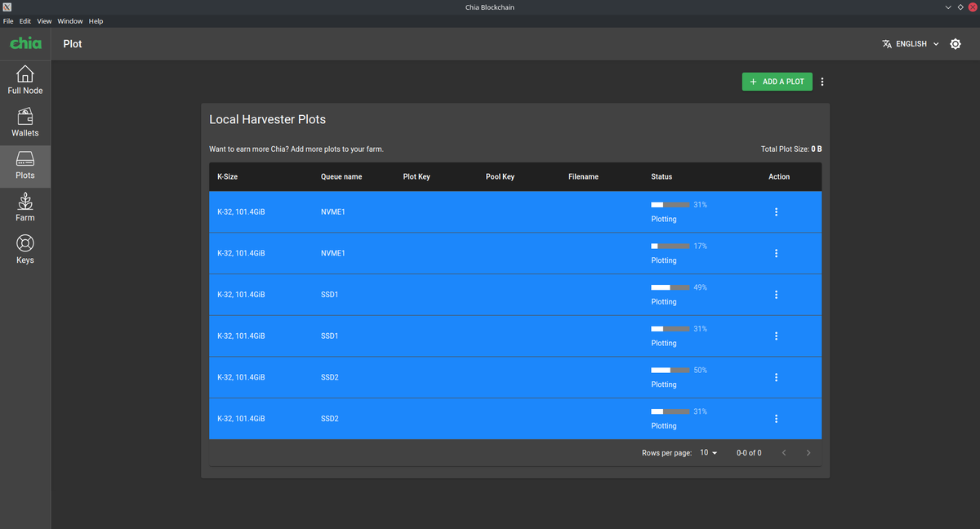980x529 pixels.
Task: Open settings via the gear icon
Action: [x=955, y=44]
